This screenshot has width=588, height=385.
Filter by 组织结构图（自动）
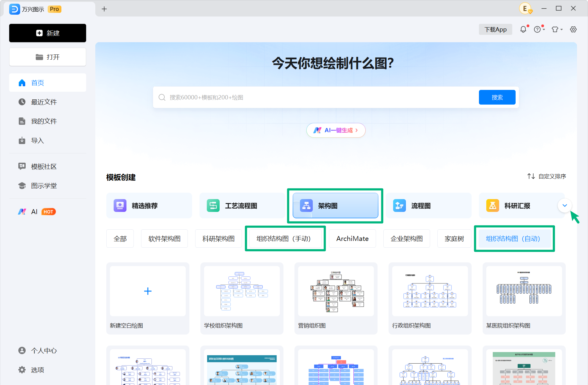[515, 239]
